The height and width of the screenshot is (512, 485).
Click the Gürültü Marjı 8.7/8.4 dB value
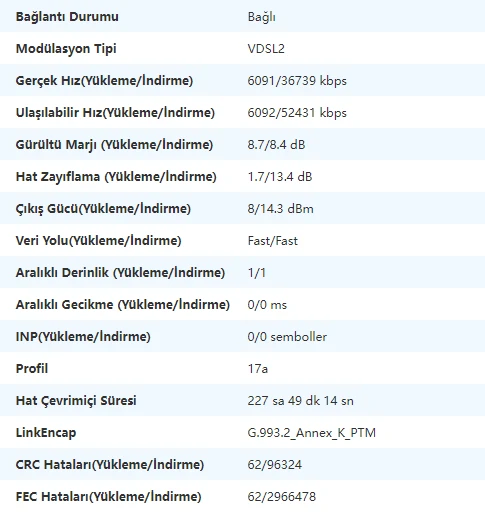(x=276, y=145)
